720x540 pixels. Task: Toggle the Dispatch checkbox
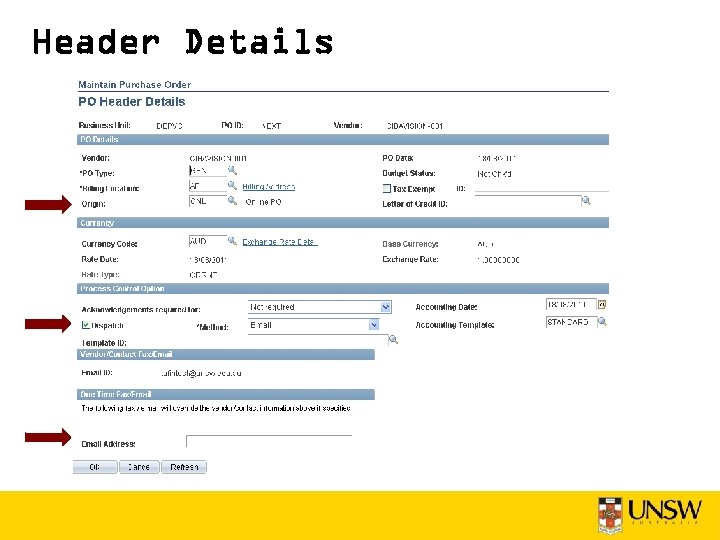pos(85,325)
